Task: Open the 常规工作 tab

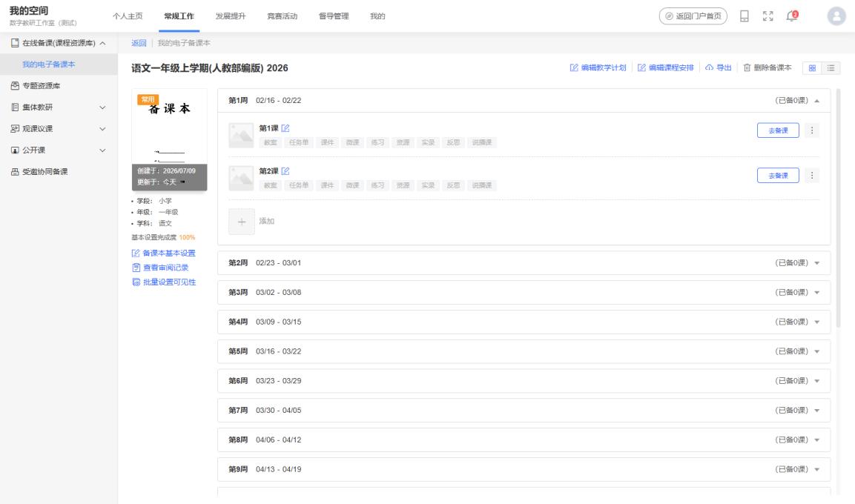Action: [179, 16]
